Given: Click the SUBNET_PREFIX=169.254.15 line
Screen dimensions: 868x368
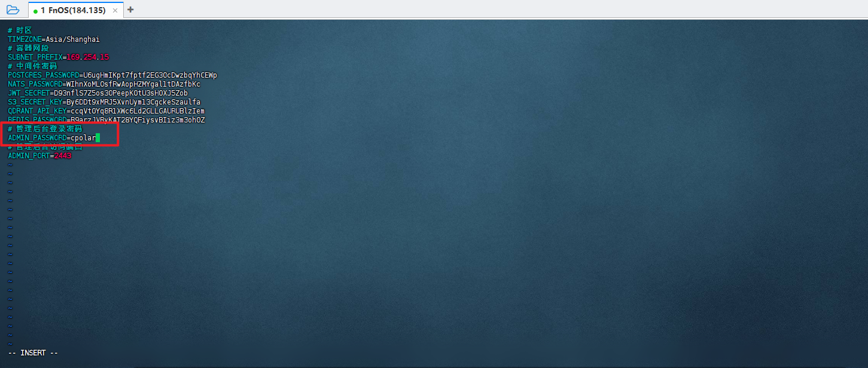Looking at the screenshot, I should click(58, 57).
